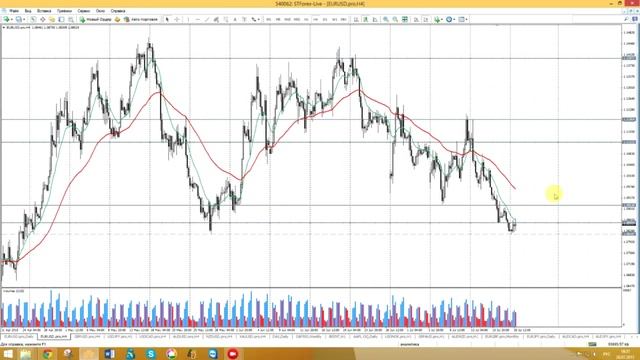Launch the MetaEditor icon

point(117,19)
